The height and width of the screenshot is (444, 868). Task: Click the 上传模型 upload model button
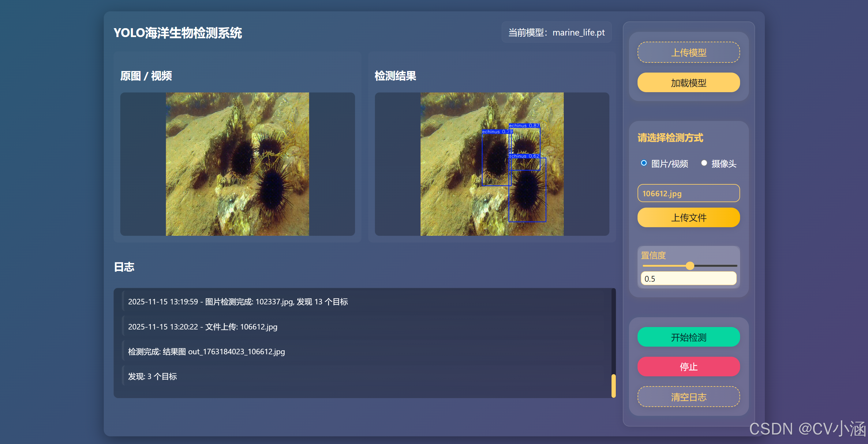pyautogui.click(x=688, y=52)
